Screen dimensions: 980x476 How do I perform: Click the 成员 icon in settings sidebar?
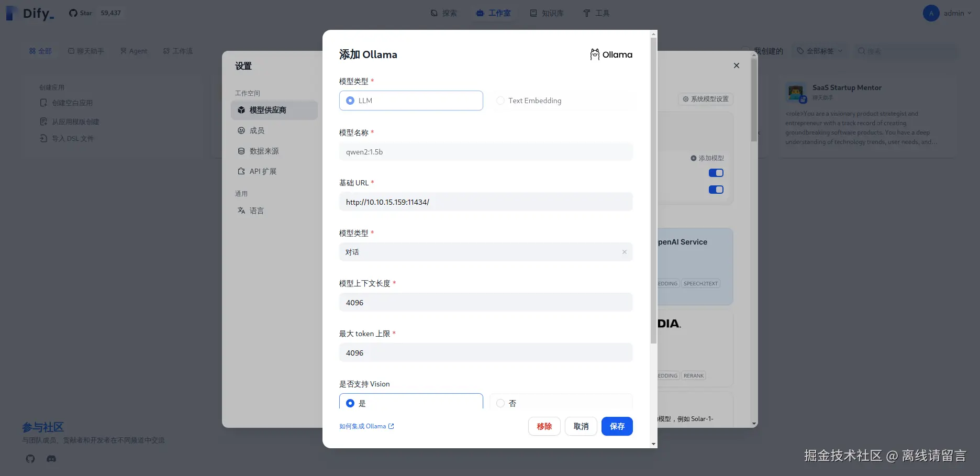(x=241, y=130)
